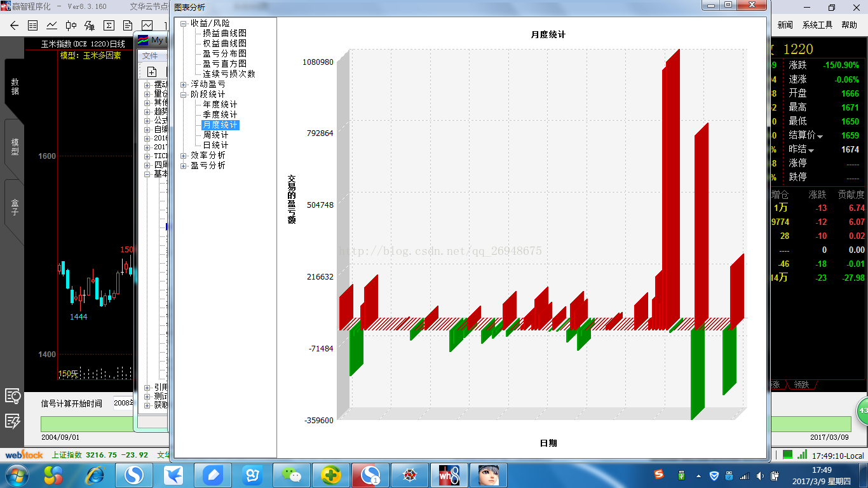868x488 pixels.
Task: Select 权益曲线图 in the tree
Action: pos(225,43)
